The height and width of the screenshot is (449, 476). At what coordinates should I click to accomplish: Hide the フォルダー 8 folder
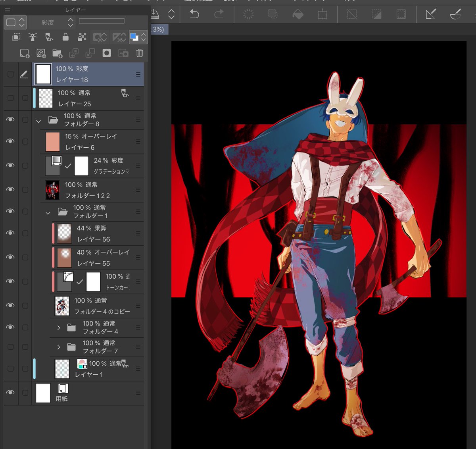10,119
